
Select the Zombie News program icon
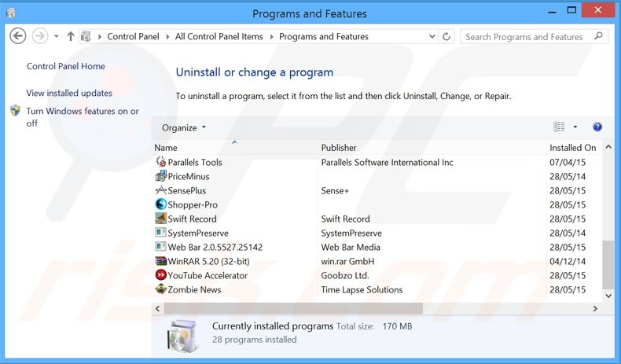click(161, 289)
